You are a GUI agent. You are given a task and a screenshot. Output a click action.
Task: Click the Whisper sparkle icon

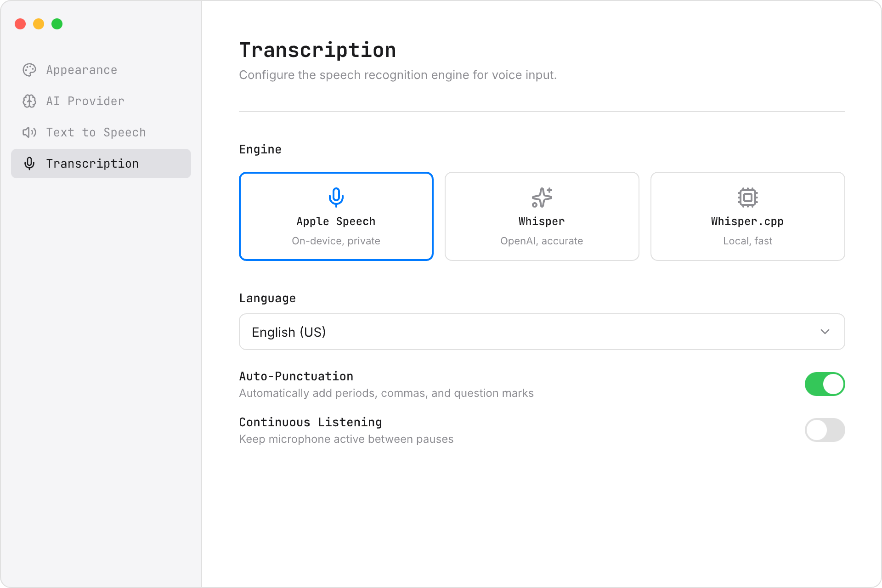pos(542,198)
